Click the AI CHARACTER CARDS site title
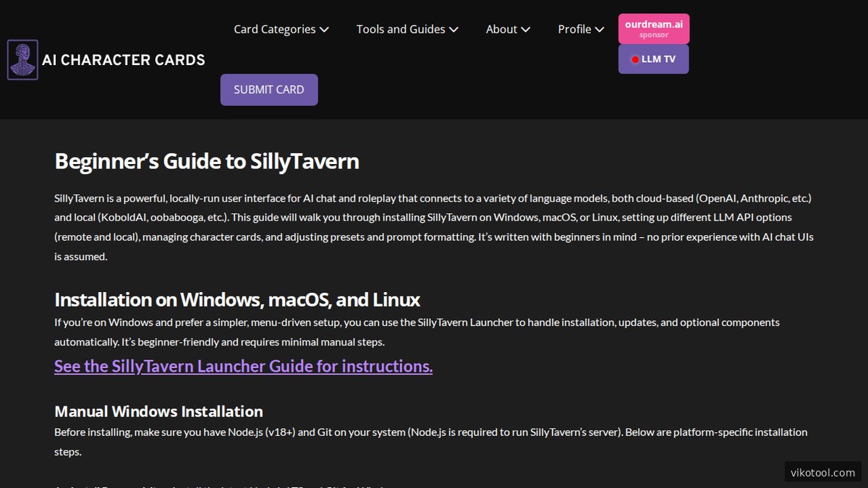 point(124,60)
